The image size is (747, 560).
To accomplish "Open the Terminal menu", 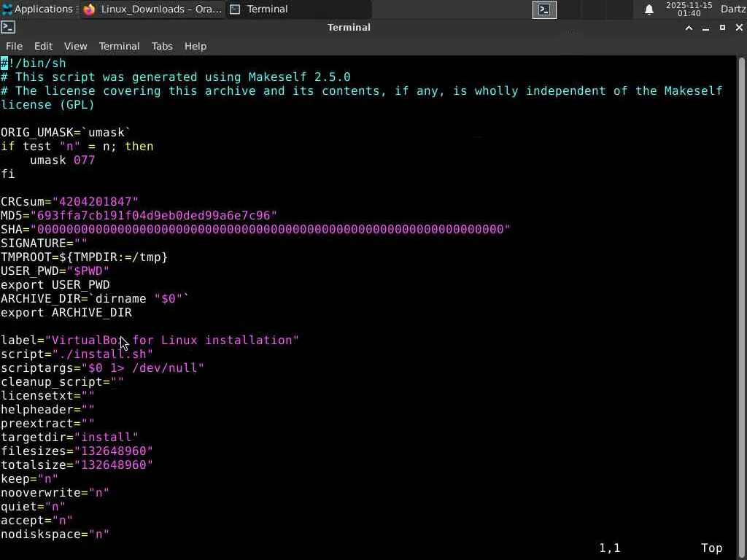I will point(119,46).
